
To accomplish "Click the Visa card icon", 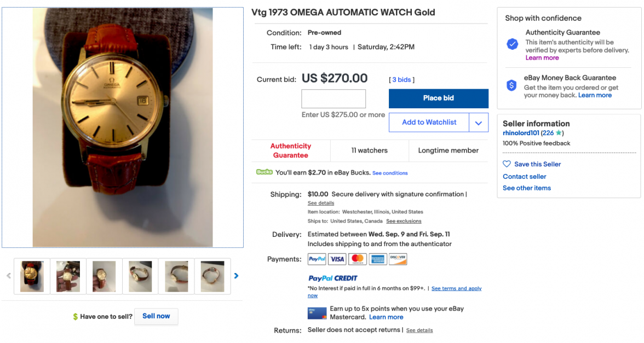I will click(337, 259).
